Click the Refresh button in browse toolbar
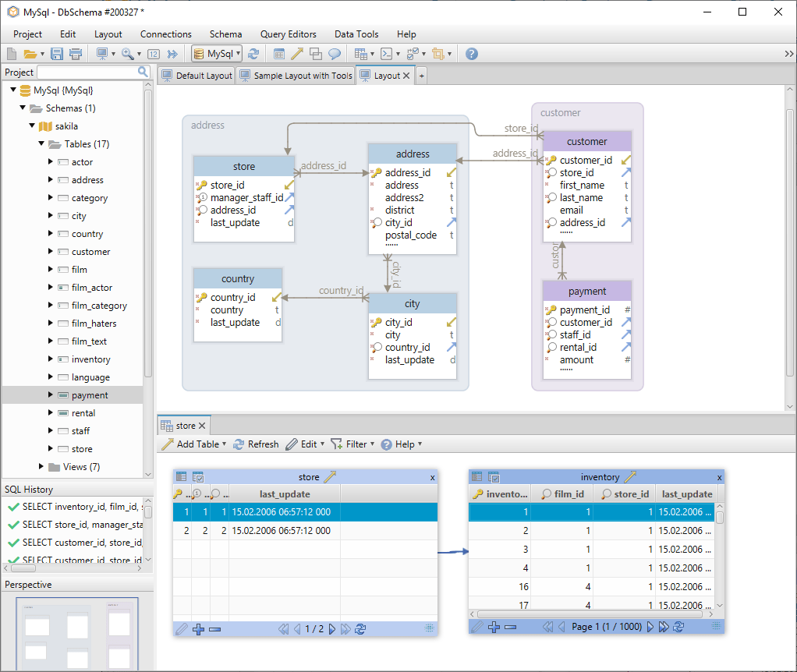The image size is (797, 672). tap(256, 444)
